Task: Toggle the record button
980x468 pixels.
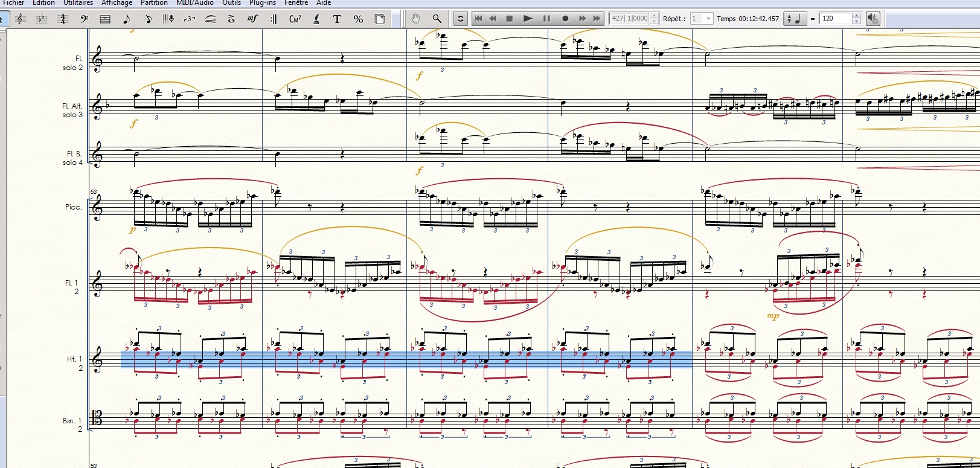Action: (565, 19)
